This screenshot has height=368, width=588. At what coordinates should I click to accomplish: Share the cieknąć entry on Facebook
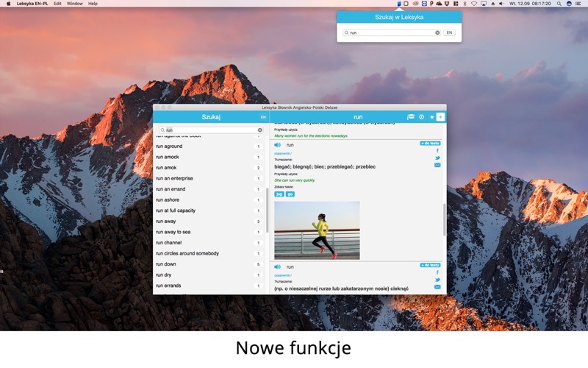coord(437,272)
